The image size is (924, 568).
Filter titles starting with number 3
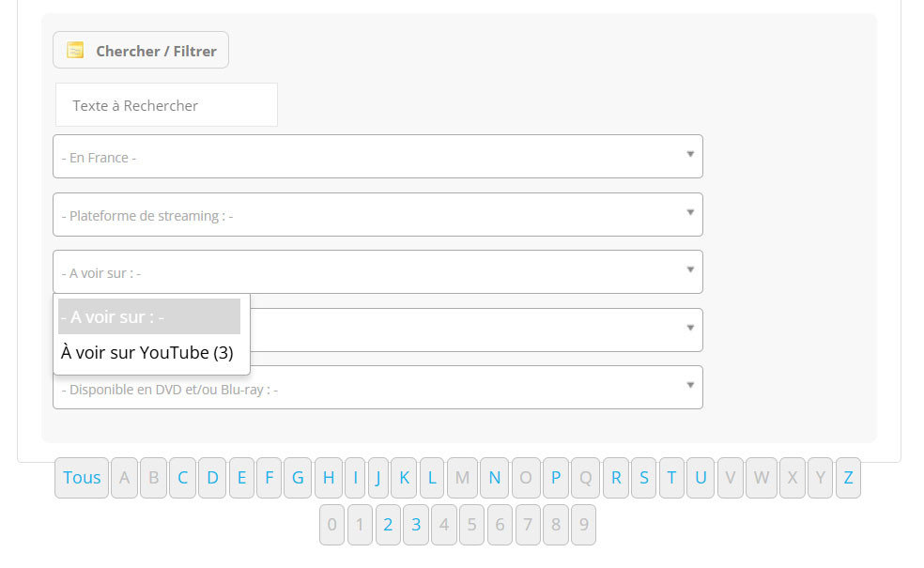pos(416,525)
